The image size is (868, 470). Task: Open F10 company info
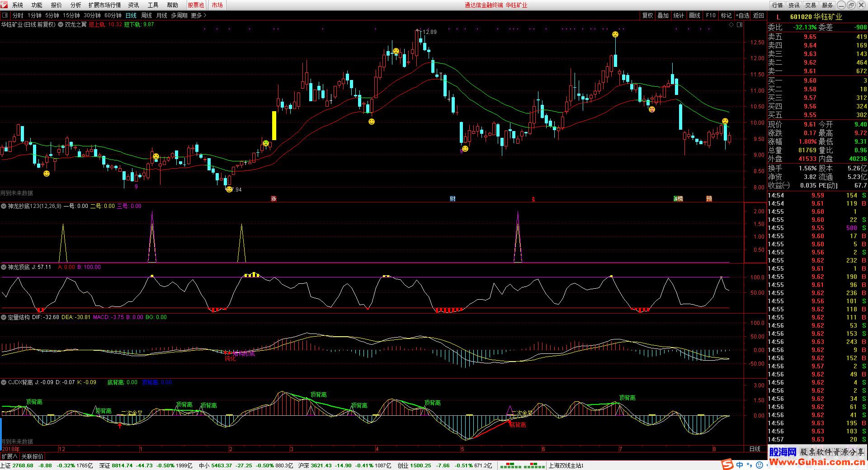point(711,15)
